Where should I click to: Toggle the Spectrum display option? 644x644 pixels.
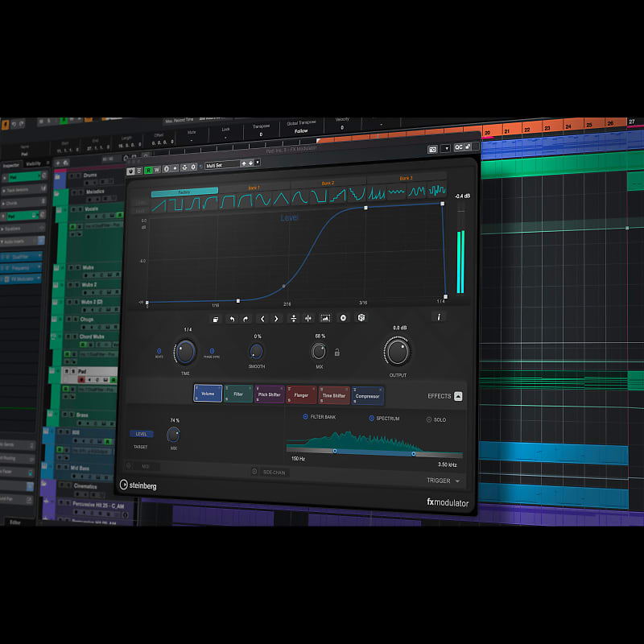click(x=371, y=418)
